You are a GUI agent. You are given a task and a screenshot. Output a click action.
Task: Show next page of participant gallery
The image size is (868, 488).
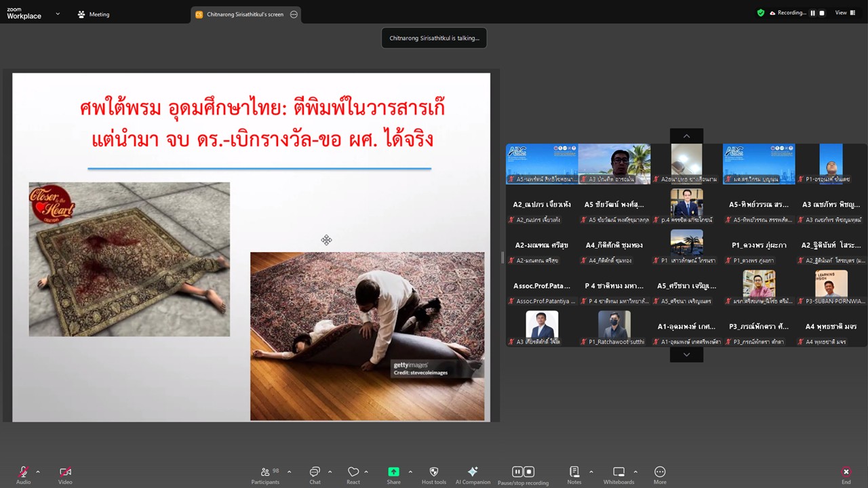[x=686, y=354]
